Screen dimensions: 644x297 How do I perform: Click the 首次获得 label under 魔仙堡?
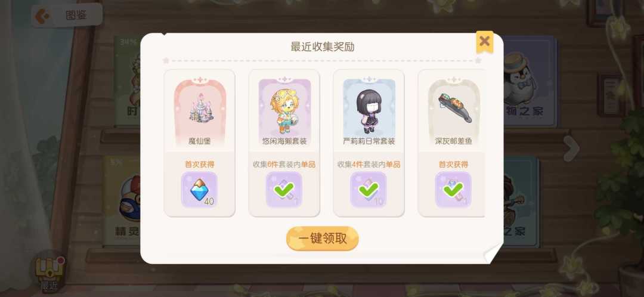200,165
